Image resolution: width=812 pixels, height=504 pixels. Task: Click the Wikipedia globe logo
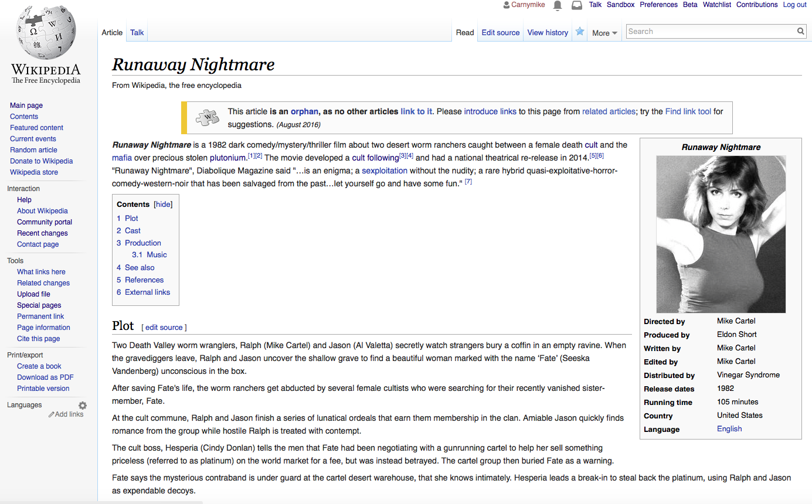[x=45, y=32]
